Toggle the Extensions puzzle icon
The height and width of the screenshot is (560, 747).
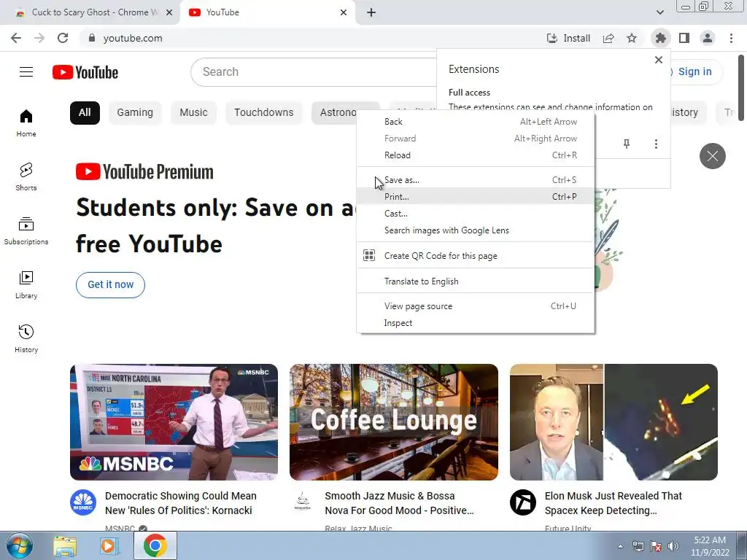(660, 38)
